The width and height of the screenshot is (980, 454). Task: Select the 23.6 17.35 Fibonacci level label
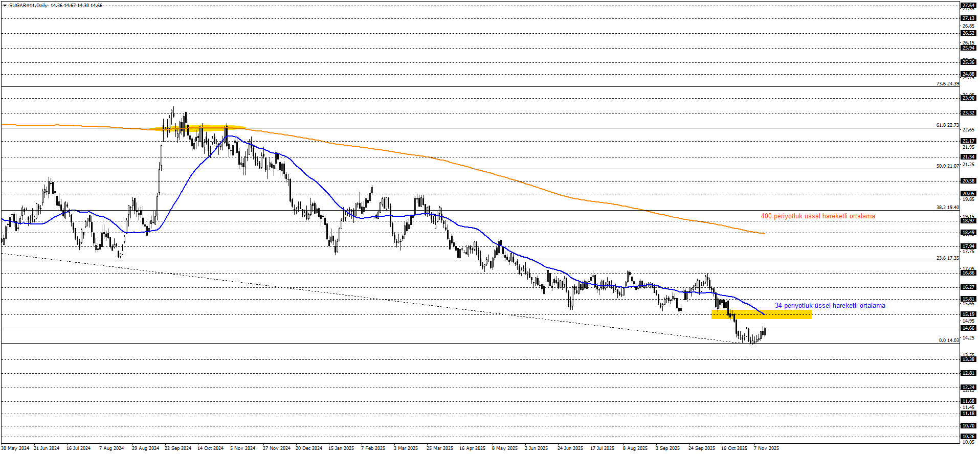coord(947,258)
